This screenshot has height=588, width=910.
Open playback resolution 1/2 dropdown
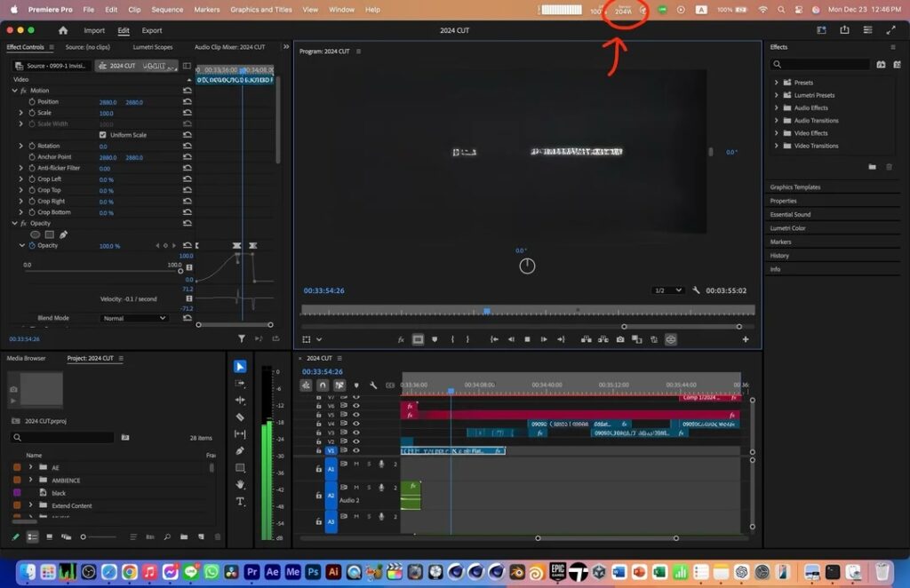point(667,290)
